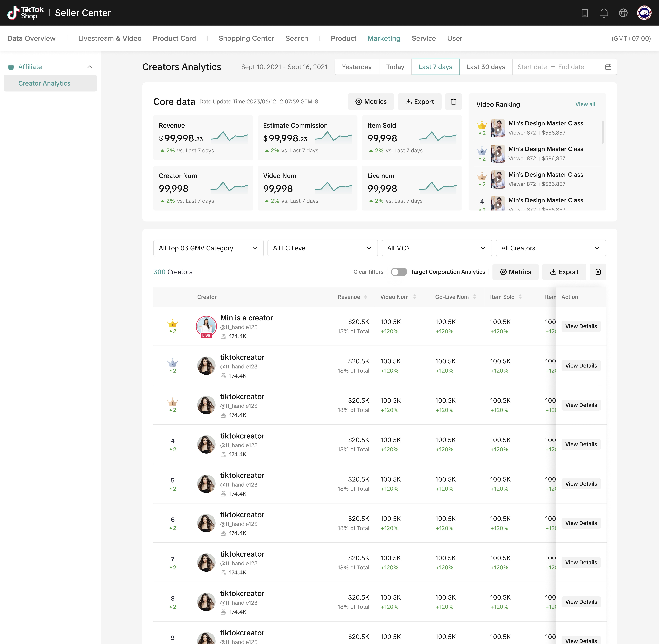Open the Service tab

click(x=424, y=39)
